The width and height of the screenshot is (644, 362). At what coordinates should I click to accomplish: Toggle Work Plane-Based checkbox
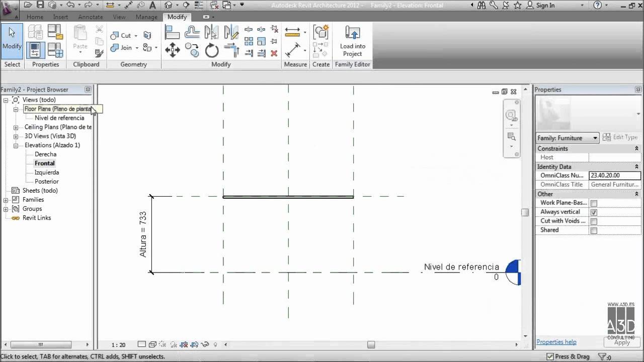tap(594, 203)
